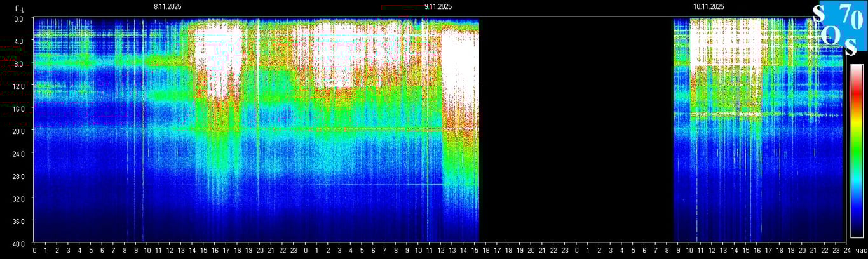Select the 8.11.2025 date label
This screenshot has width=868, height=259.
pyautogui.click(x=169, y=7)
